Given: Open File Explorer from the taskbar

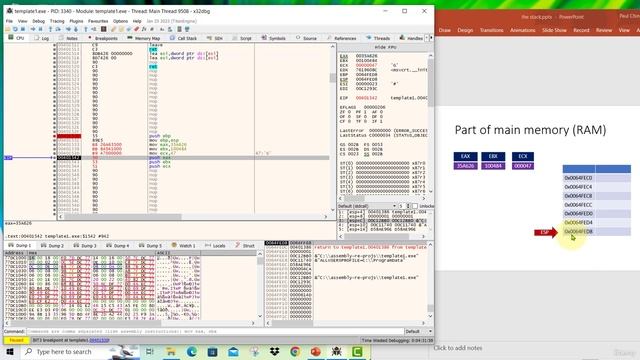Looking at the screenshot, I should click(171, 351).
